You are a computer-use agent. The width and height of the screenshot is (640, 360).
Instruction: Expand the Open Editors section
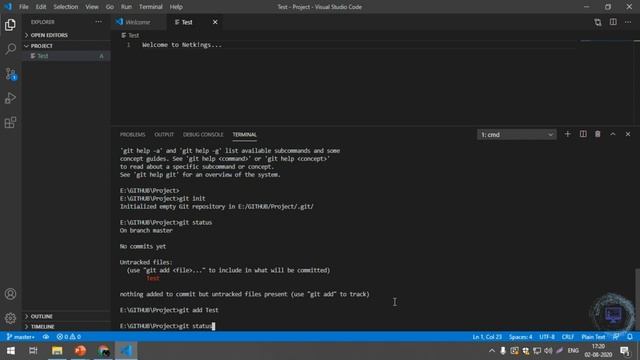tap(66, 35)
